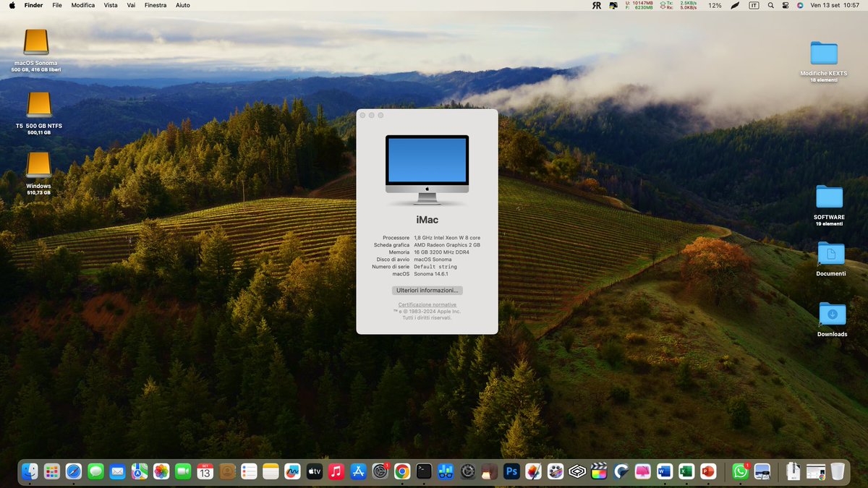Launch FaceTime from the Dock
Screen dimensions: 868x488
pyautogui.click(x=183, y=471)
